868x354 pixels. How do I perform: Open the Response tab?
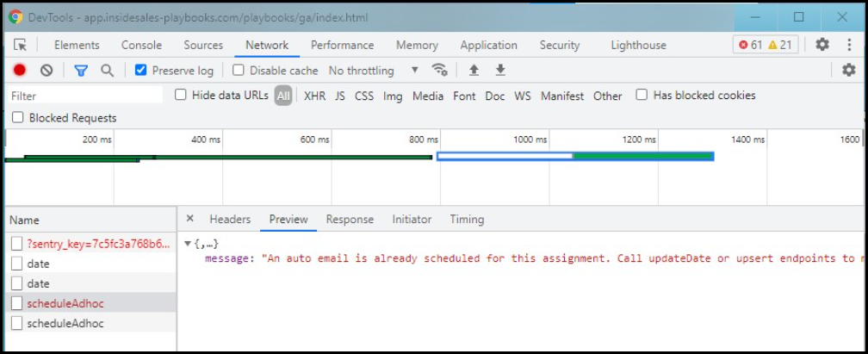[350, 220]
